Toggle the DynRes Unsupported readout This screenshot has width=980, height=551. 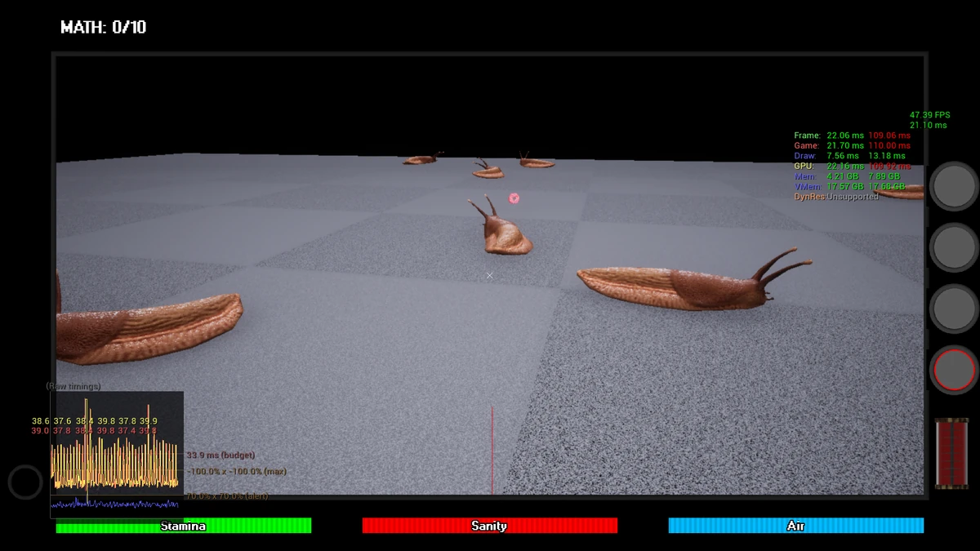pyautogui.click(x=837, y=196)
